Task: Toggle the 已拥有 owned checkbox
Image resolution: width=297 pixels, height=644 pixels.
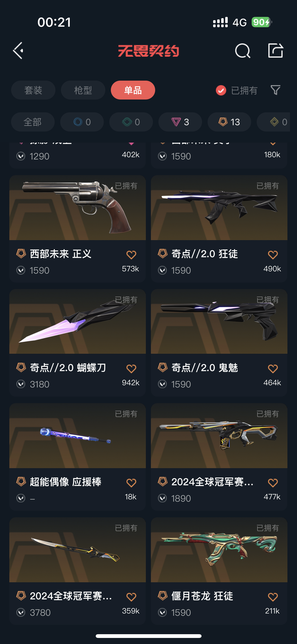Action: click(x=221, y=90)
